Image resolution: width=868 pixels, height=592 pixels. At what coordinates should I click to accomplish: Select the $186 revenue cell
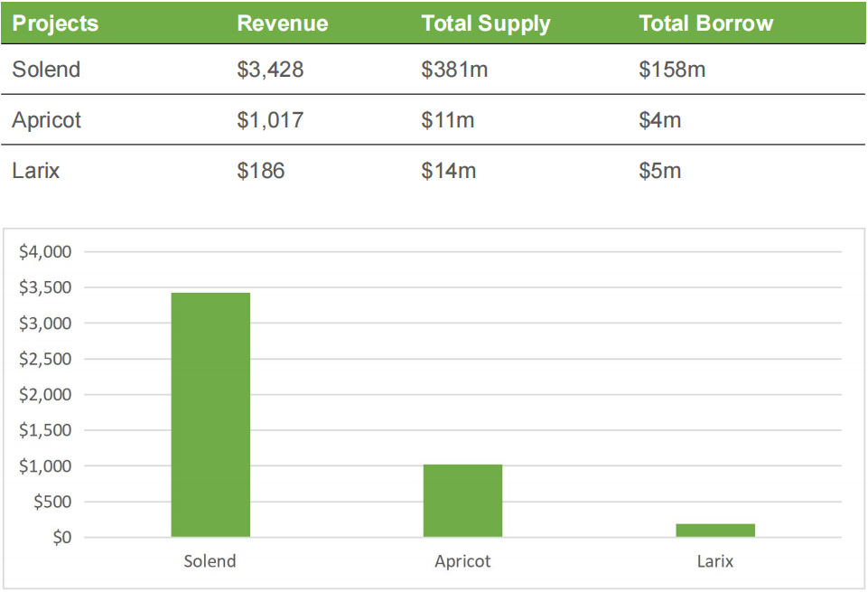(260, 171)
